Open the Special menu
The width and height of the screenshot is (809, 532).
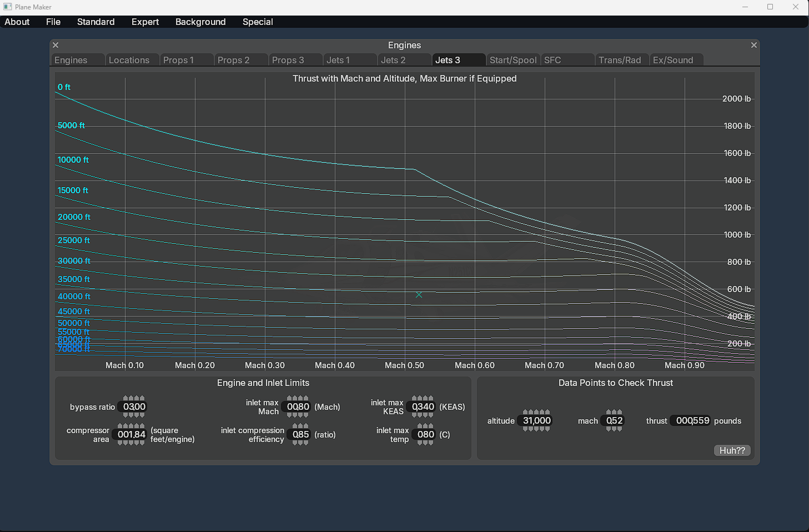258,22
